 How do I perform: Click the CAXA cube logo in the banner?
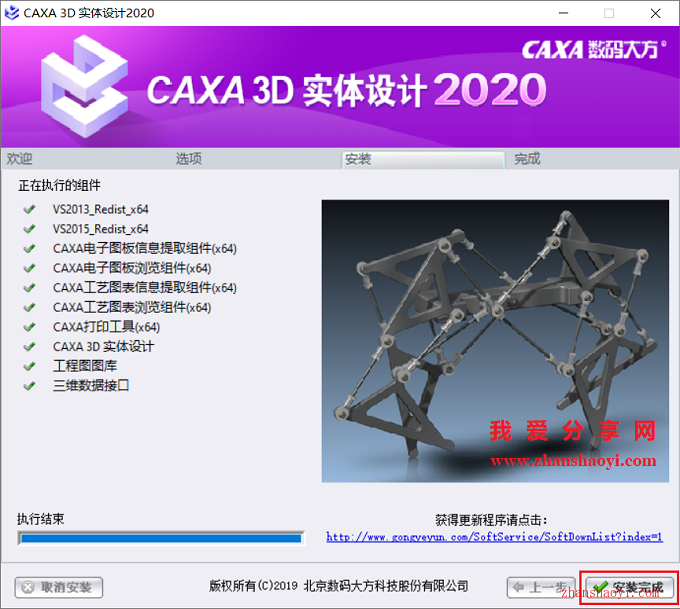[85, 87]
